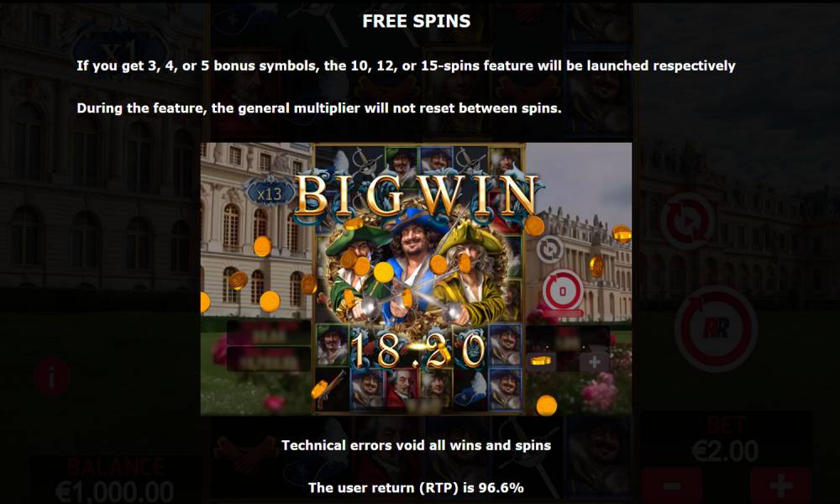This screenshot has width=840, height=504.
Task: Click the €1,000.00 balance readout
Action: click(114, 491)
